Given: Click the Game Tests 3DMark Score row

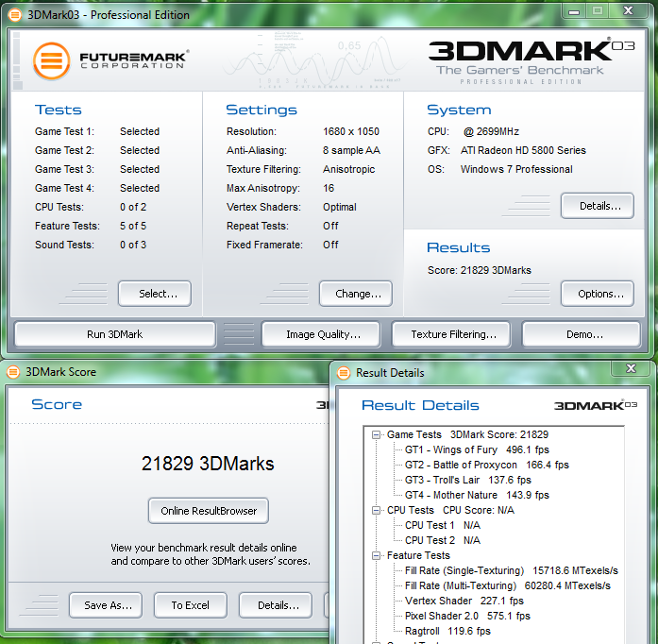Looking at the screenshot, I should click(x=467, y=435).
